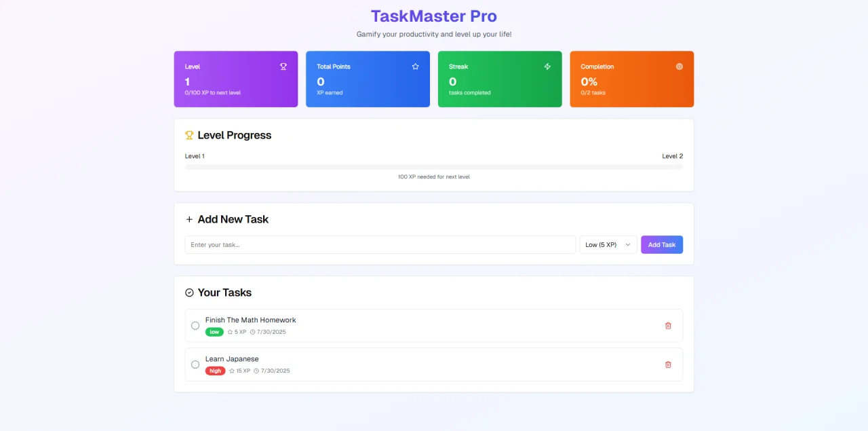This screenshot has height=431, width=868.
Task: Click the check-circle icon beside Your Tasks
Action: (189, 293)
